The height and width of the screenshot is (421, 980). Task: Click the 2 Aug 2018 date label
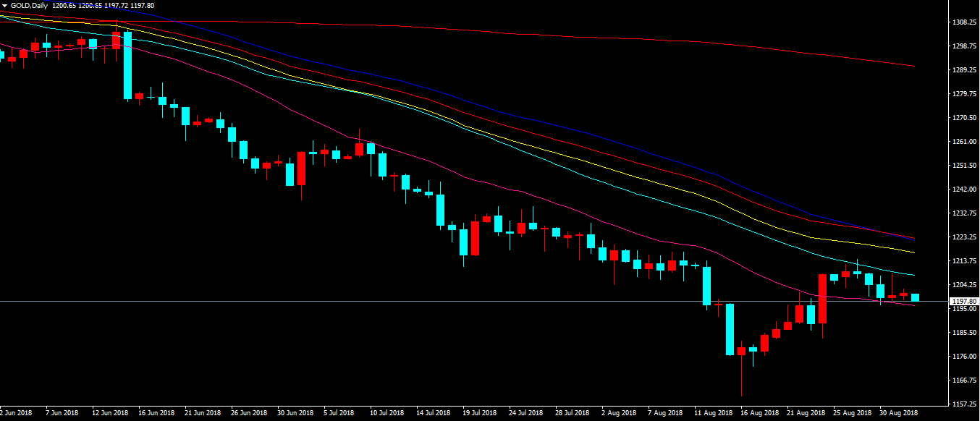[619, 413]
